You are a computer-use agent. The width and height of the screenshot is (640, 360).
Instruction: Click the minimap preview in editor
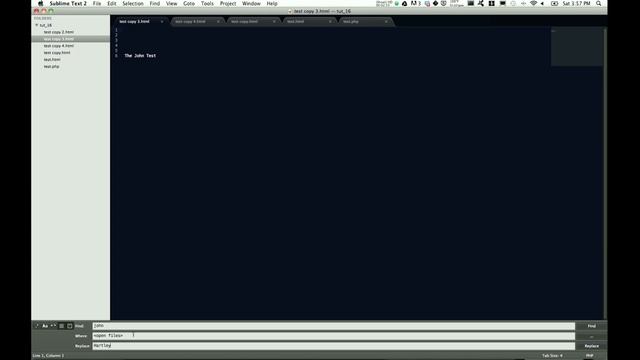(x=576, y=46)
